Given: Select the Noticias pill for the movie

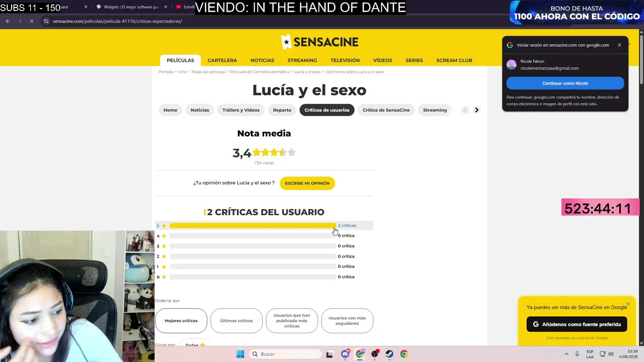Looking at the screenshot, I should coord(200,110).
